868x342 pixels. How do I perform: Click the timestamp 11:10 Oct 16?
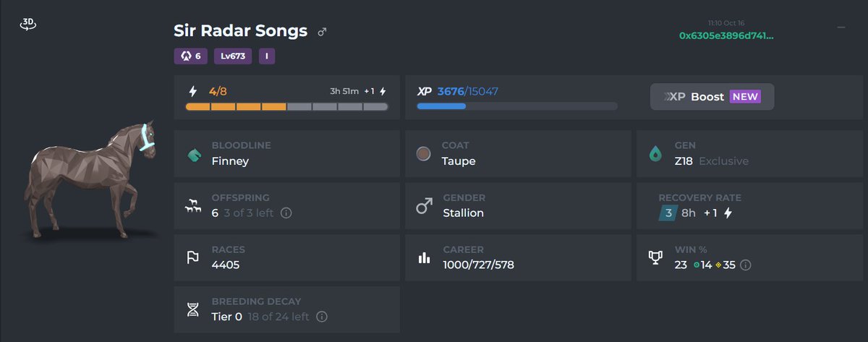(727, 24)
